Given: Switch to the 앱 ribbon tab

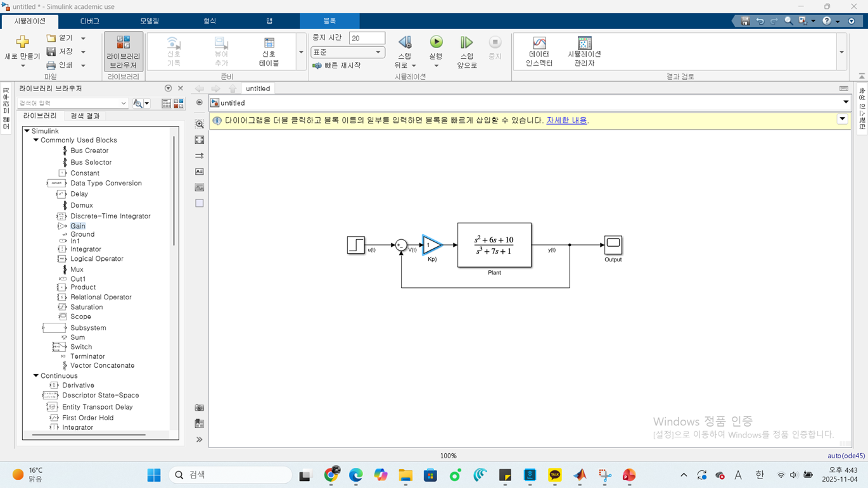Looking at the screenshot, I should [x=269, y=21].
